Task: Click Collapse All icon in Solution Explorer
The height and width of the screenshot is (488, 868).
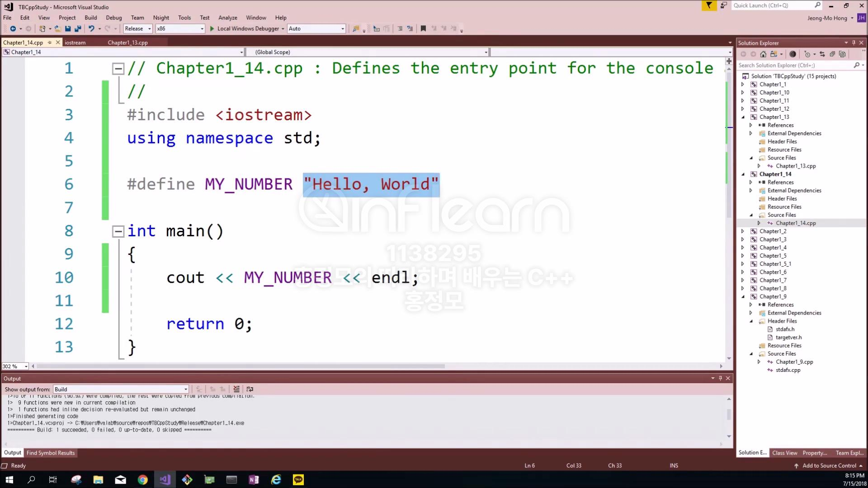Action: [832, 54]
